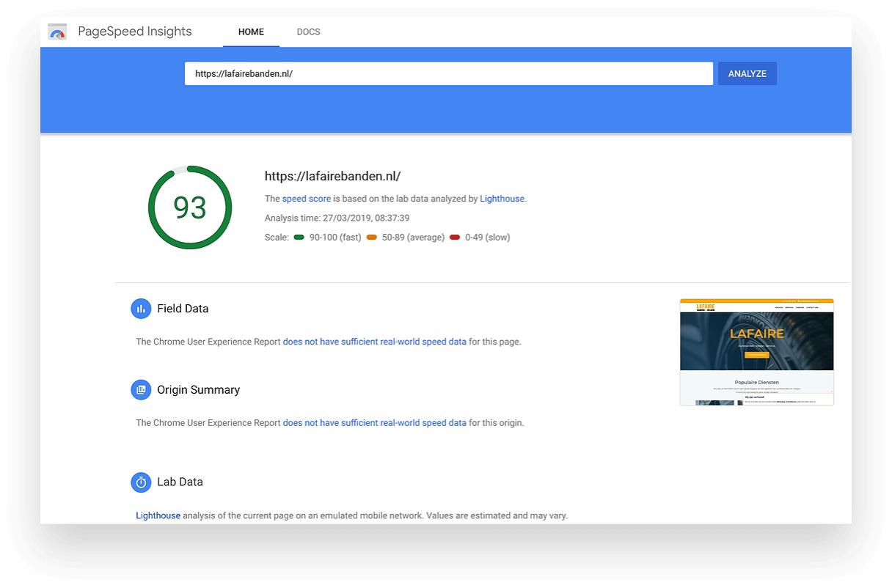Open the insufficient speed data link under Field Data
892x588 pixels.
point(374,342)
